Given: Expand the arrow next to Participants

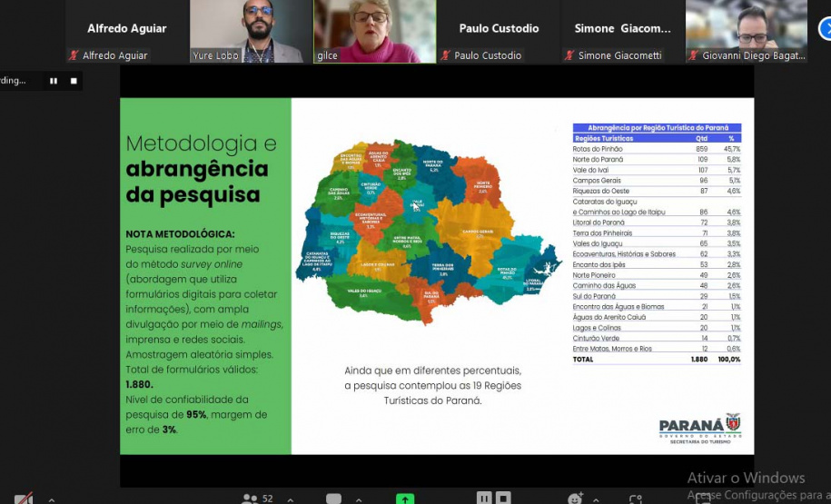Looking at the screenshot, I should (290, 499).
